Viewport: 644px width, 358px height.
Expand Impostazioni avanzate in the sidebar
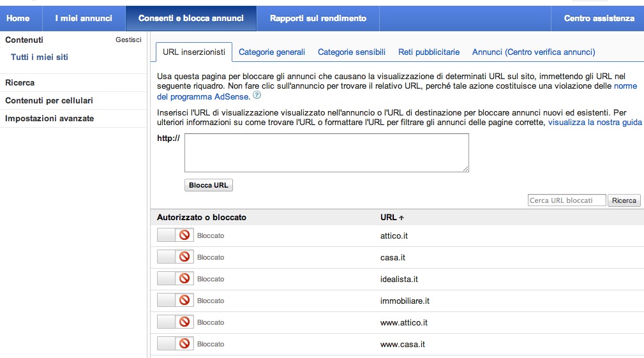tap(50, 118)
